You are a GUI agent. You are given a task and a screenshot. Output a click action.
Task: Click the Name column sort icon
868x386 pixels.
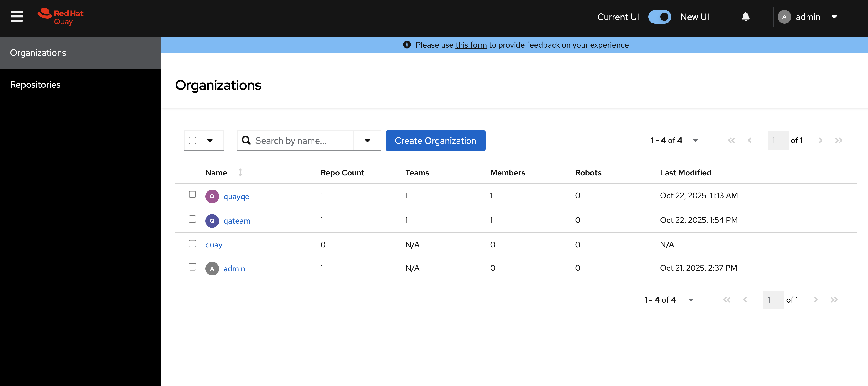[240, 172]
